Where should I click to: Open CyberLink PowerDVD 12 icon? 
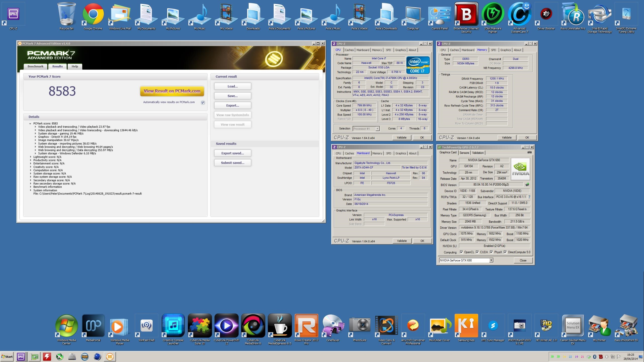(x=226, y=329)
